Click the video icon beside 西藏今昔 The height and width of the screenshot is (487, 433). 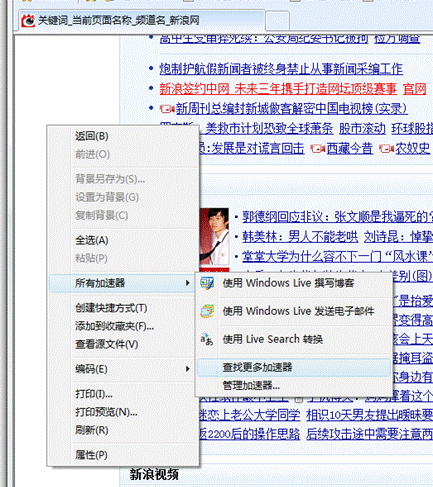(x=318, y=149)
